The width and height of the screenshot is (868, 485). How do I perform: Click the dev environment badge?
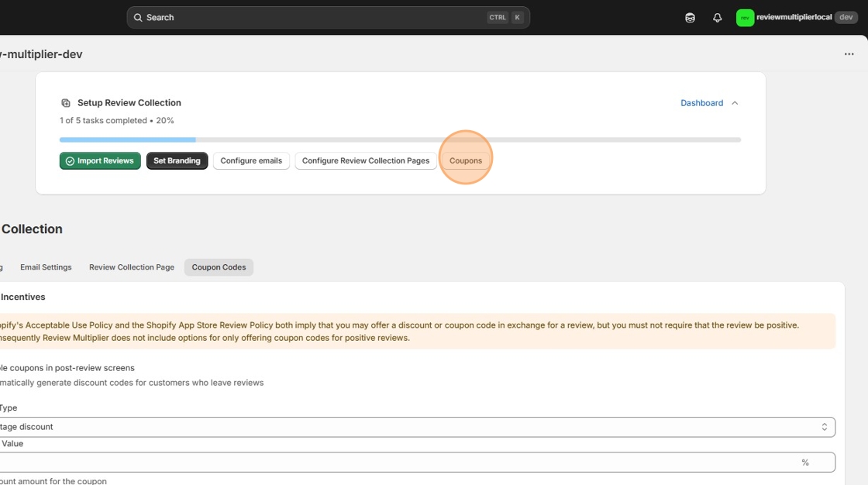[x=846, y=16]
